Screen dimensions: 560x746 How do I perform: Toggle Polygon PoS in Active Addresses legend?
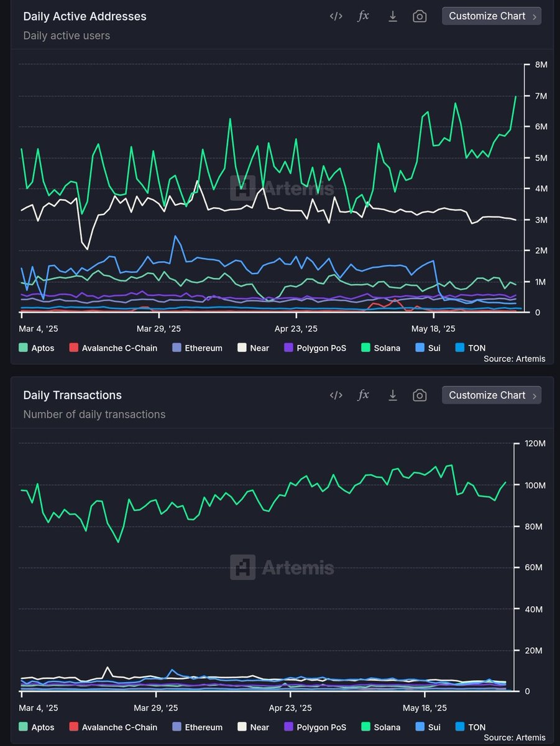[315, 348]
